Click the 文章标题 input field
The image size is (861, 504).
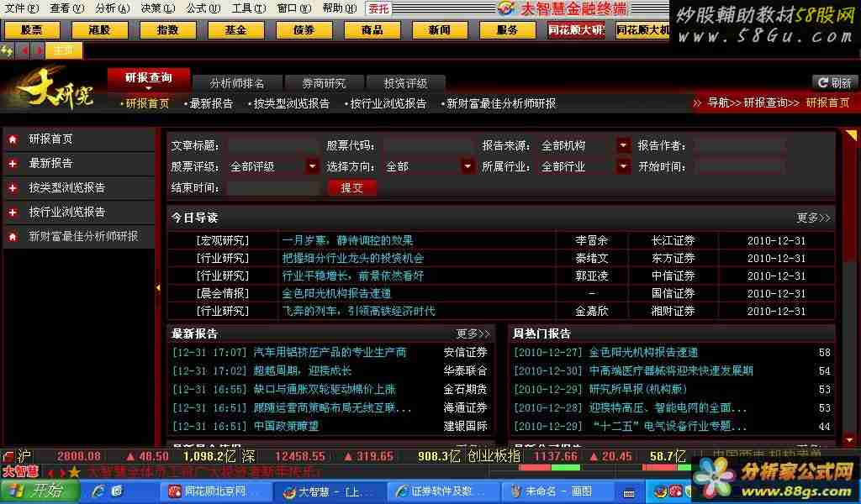(x=273, y=145)
